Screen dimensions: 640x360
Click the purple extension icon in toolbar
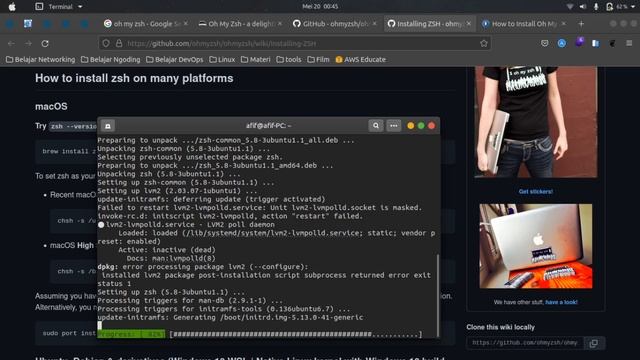(579, 42)
